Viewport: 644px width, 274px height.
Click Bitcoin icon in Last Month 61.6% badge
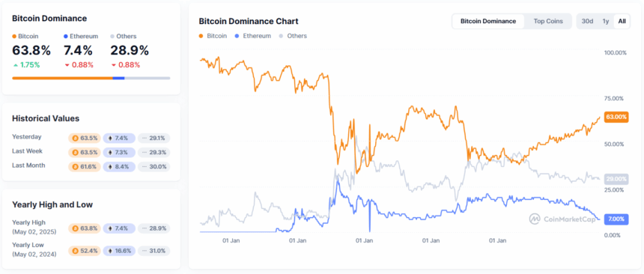click(75, 167)
